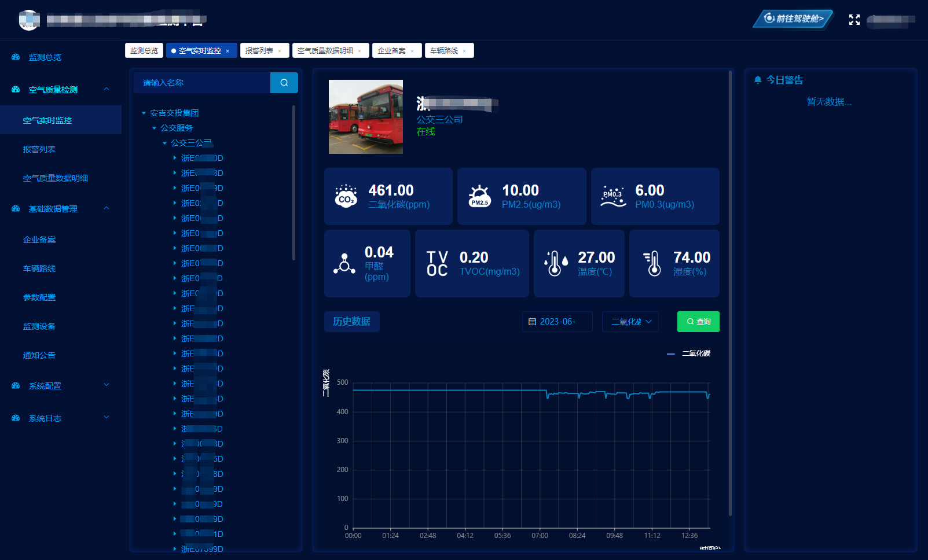This screenshot has height=560, width=928.
Task: Collapse the 安吉交投集团 tree node
Action: pyautogui.click(x=144, y=113)
